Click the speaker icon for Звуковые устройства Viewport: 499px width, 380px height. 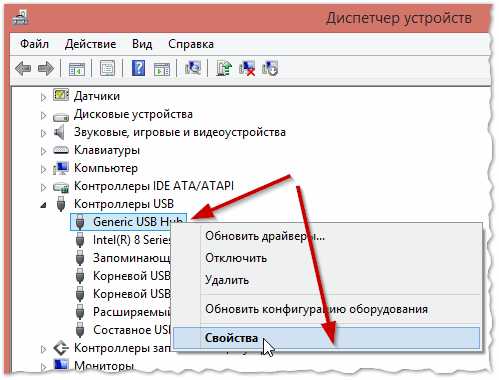[59, 132]
